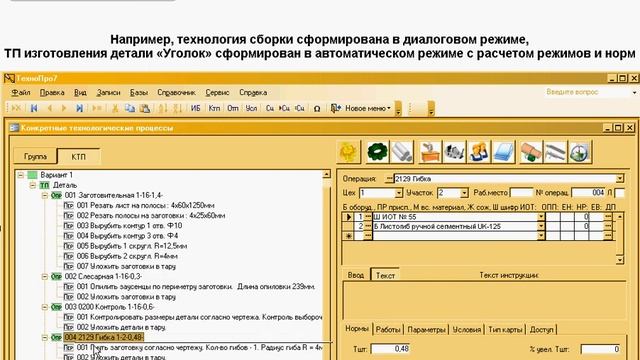Sort descending with the toolbar sort icon
640x360 pixels.
click(178, 108)
